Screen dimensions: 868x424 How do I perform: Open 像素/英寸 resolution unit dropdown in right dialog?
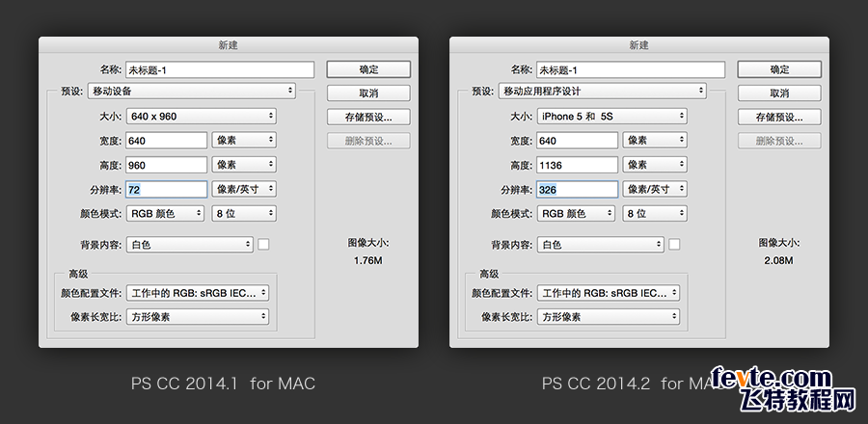coord(655,189)
